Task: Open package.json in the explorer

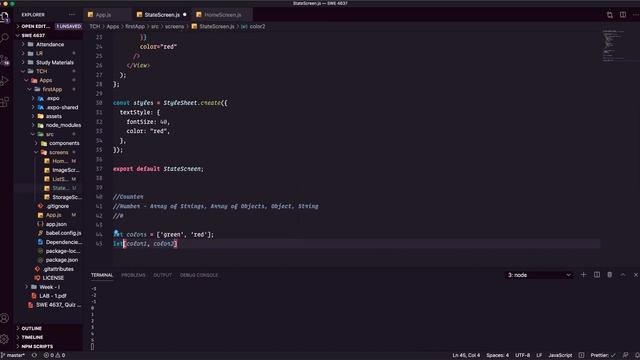Action: [49, 260]
